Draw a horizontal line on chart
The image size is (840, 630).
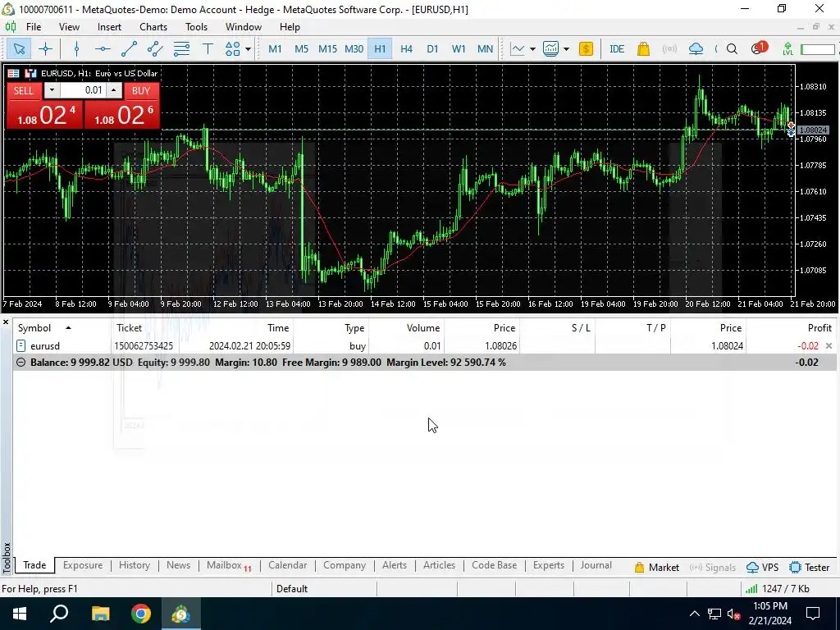tap(103, 49)
